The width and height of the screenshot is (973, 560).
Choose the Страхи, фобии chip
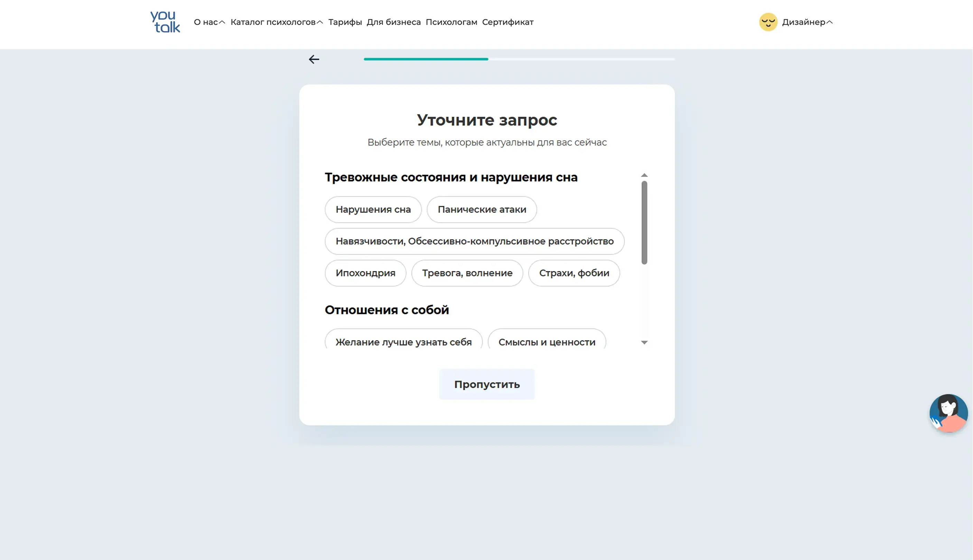point(574,273)
